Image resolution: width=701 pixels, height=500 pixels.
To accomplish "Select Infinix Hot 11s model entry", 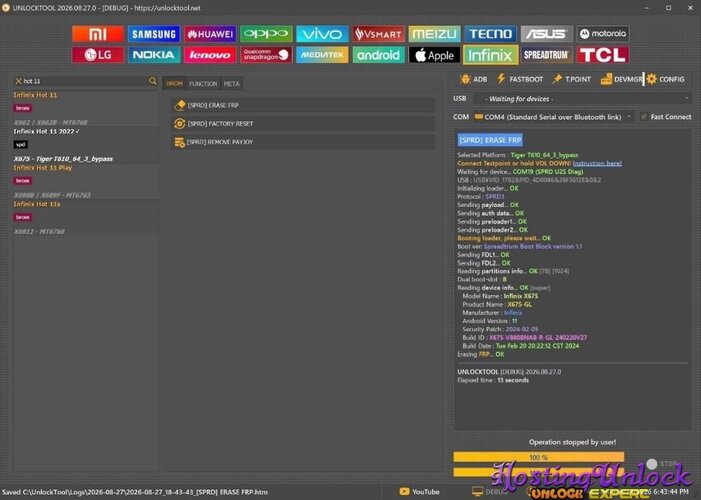I will coord(85,218).
